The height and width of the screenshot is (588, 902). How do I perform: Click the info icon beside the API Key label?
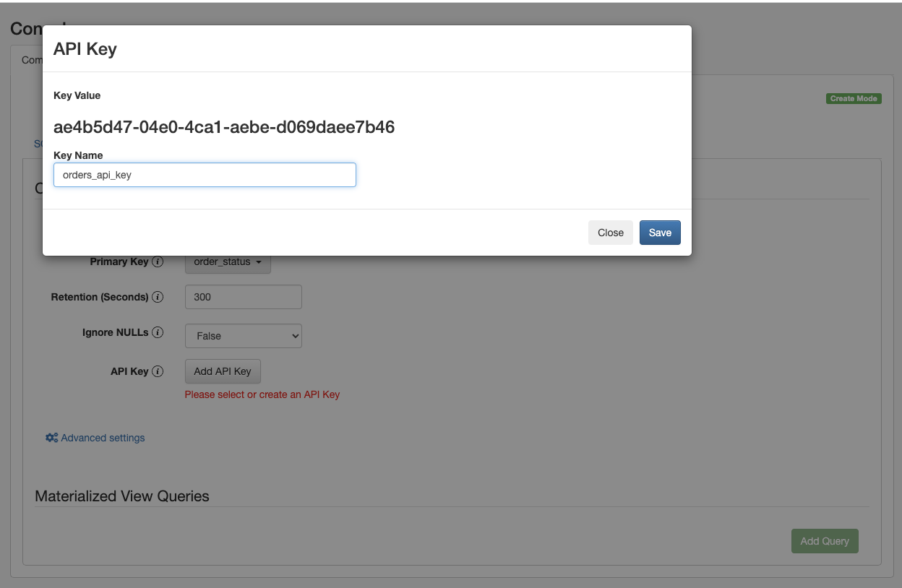pos(158,371)
